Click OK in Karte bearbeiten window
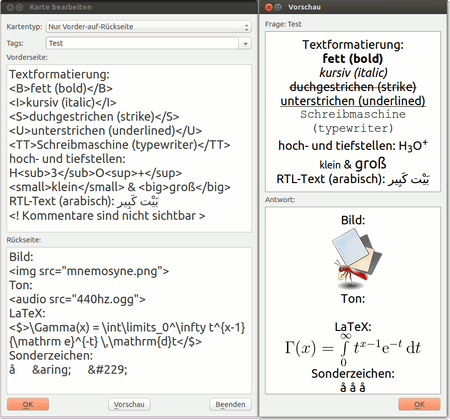Screen dimensions: 450x420 click(28, 404)
